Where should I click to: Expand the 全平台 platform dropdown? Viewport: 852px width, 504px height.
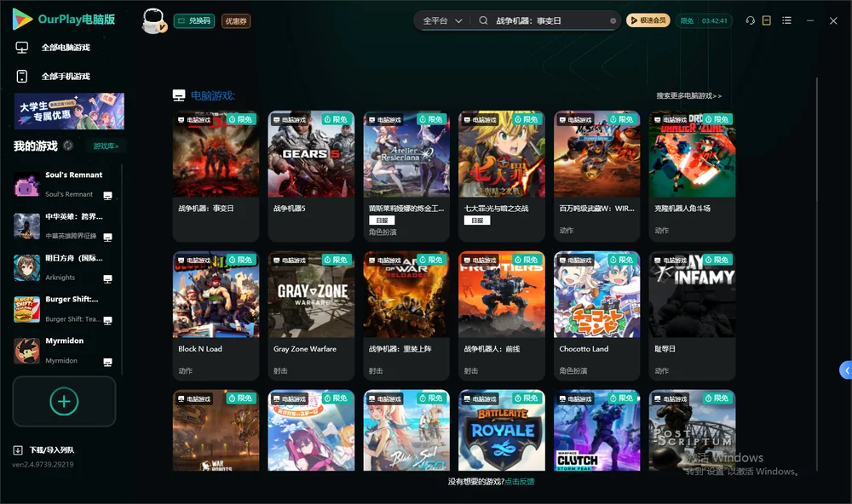tap(442, 20)
